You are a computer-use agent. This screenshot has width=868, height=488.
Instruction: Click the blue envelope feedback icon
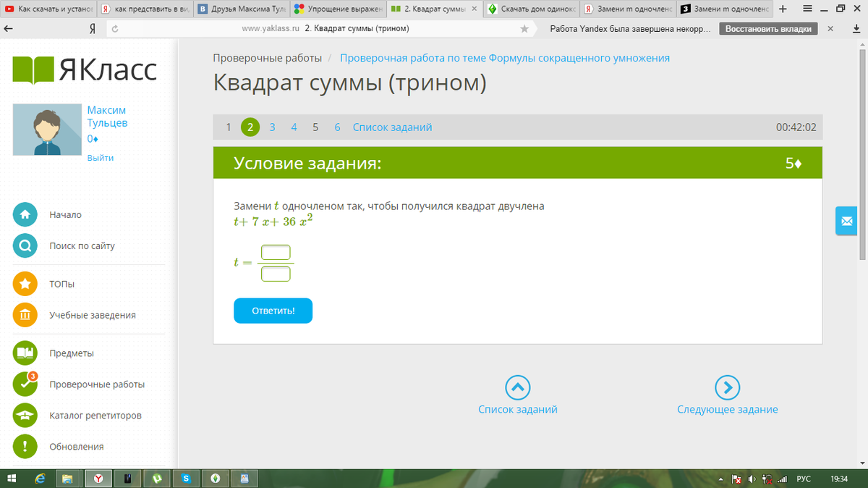tap(846, 221)
